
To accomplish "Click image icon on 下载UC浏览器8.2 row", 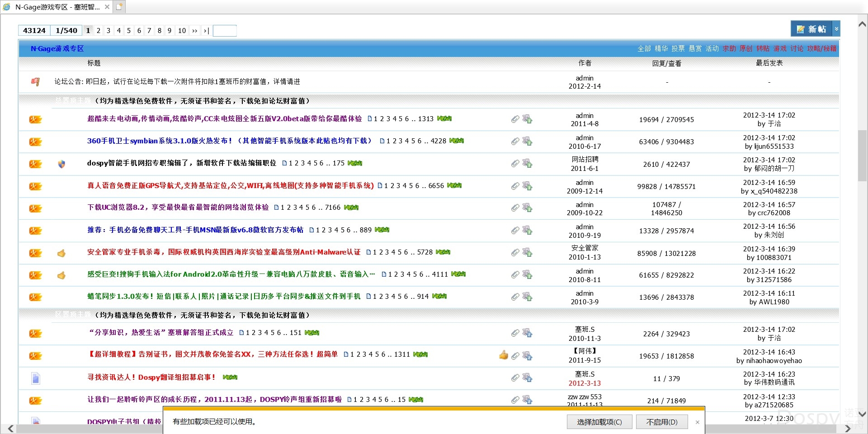I will [x=527, y=208].
